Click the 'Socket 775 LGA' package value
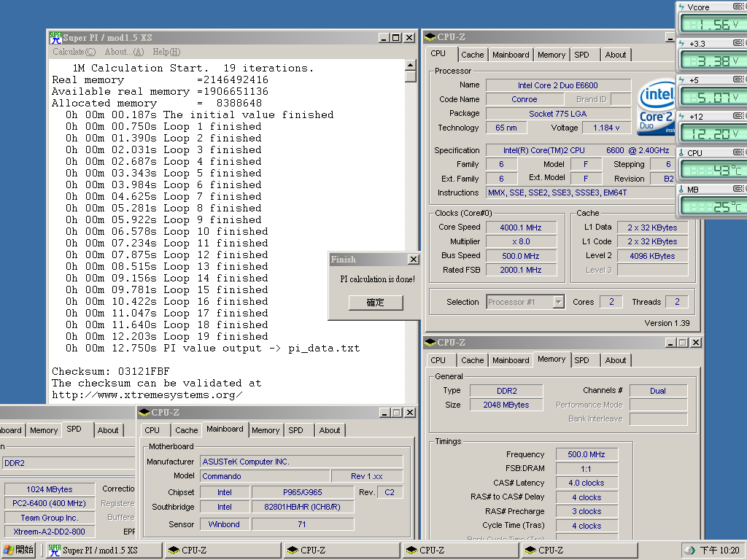The height and width of the screenshot is (560, 747). (x=558, y=114)
